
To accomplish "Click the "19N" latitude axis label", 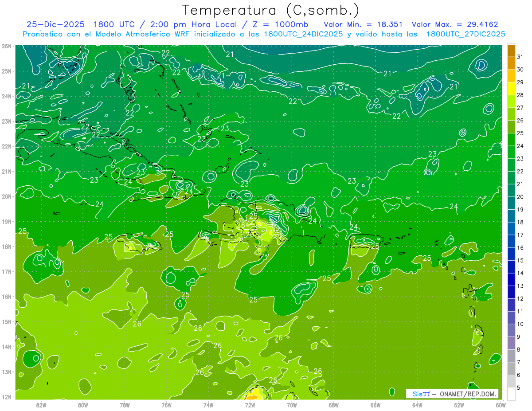I will [6, 222].
